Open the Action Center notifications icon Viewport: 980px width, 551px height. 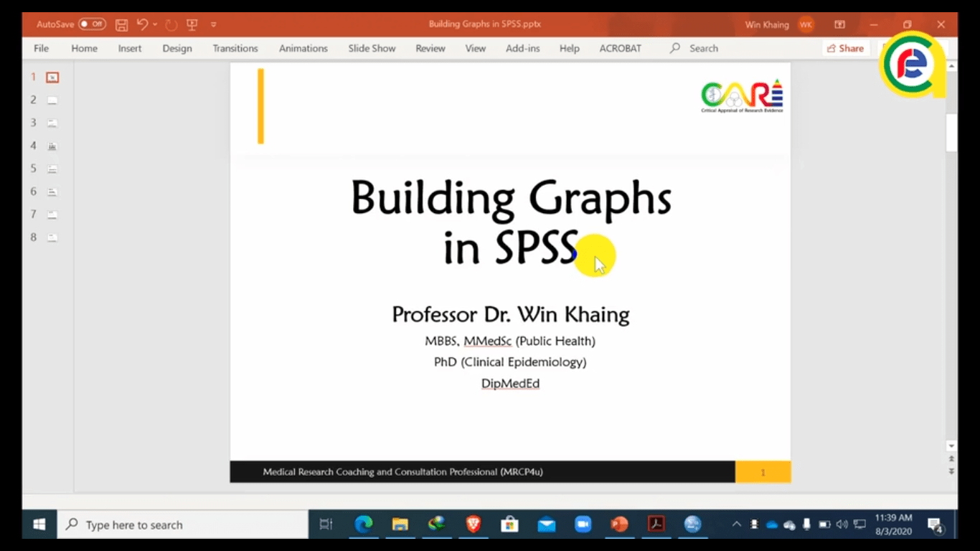(935, 525)
